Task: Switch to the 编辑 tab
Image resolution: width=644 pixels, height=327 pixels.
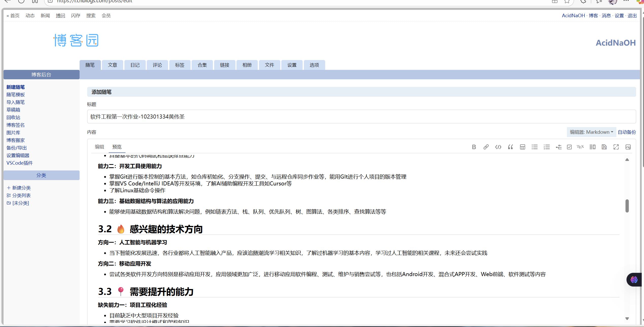Action: [x=99, y=147]
